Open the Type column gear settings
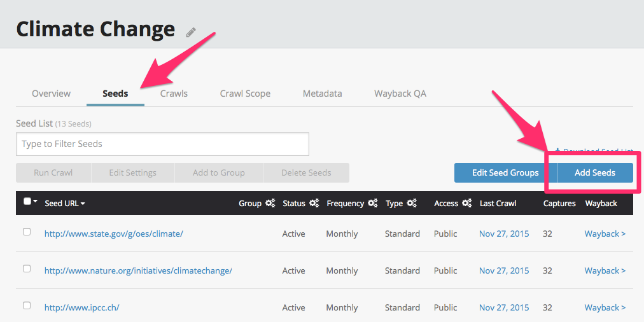 (x=412, y=204)
